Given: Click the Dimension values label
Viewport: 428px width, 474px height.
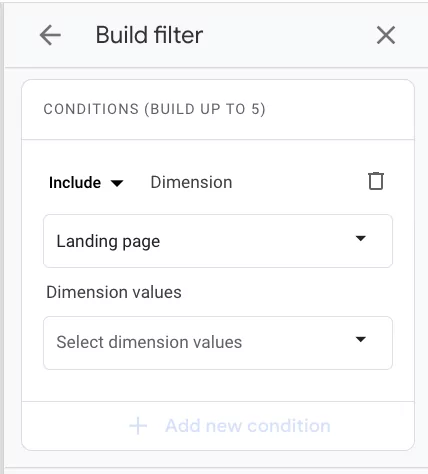Looking at the screenshot, I should [x=114, y=292].
